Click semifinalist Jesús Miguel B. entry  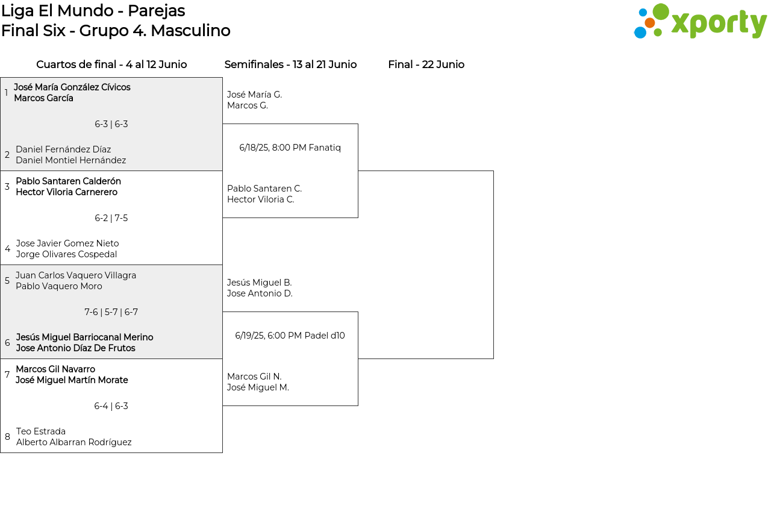tap(260, 288)
